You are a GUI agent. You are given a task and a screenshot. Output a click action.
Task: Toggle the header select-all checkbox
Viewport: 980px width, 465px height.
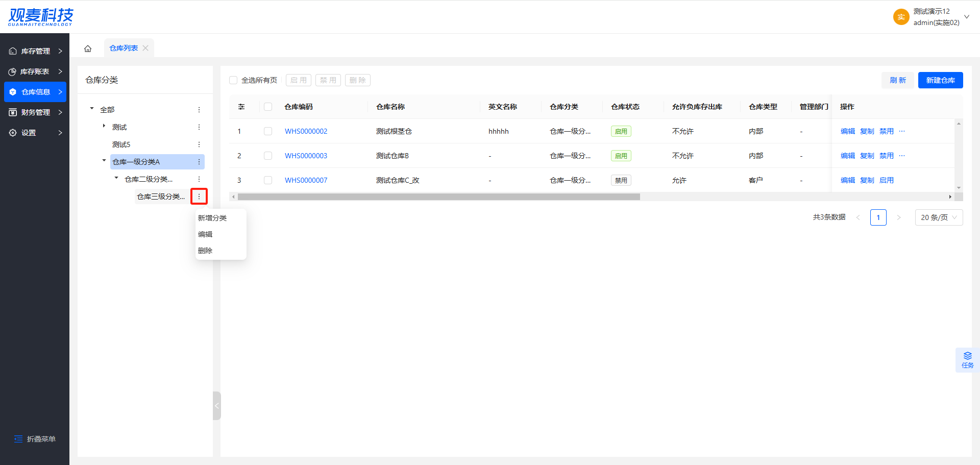(x=268, y=107)
